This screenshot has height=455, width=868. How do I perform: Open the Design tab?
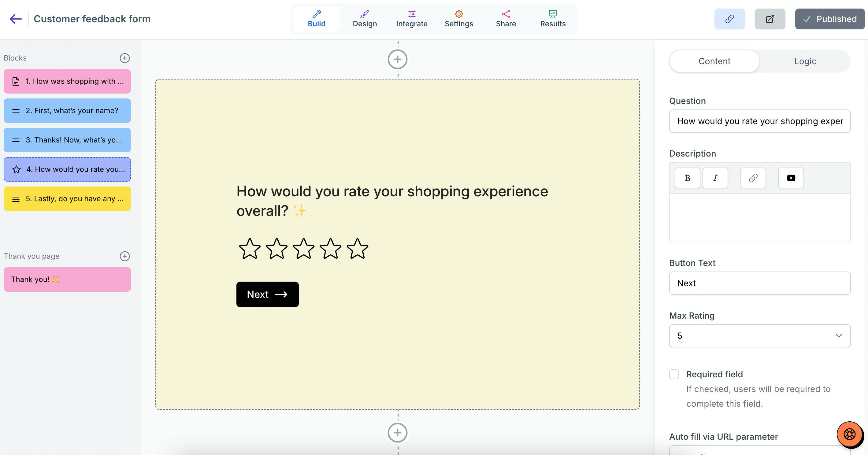tap(365, 19)
